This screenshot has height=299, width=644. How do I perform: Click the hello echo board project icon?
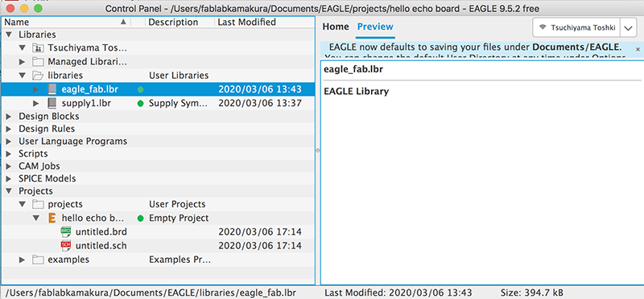click(x=52, y=218)
